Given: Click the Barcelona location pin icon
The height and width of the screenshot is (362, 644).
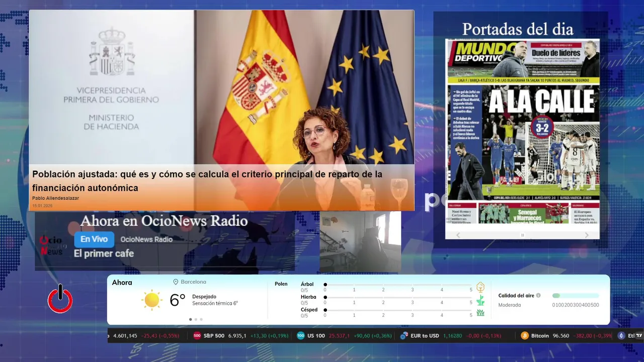Looking at the screenshot, I should pos(176,282).
